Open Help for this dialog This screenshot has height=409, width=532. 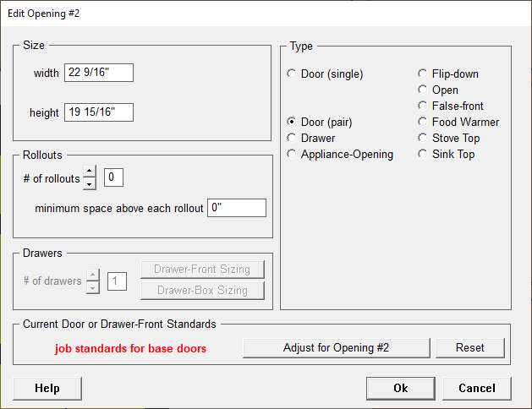coord(47,388)
